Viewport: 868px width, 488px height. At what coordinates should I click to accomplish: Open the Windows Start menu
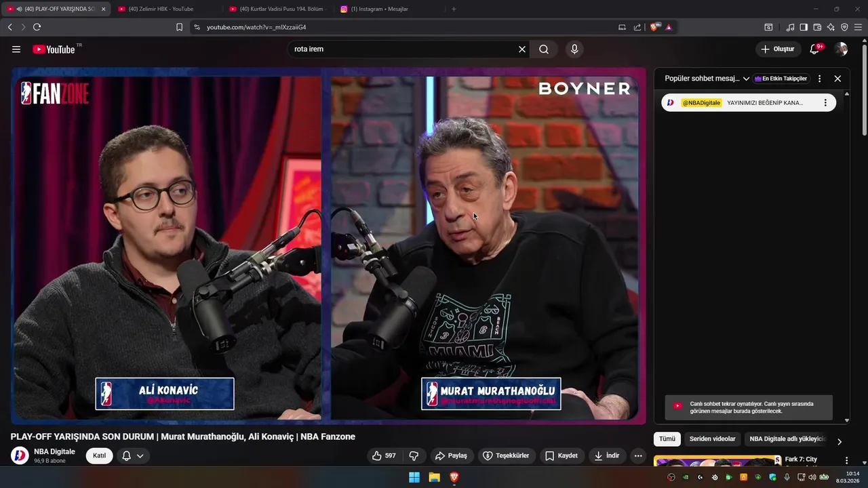pyautogui.click(x=414, y=477)
